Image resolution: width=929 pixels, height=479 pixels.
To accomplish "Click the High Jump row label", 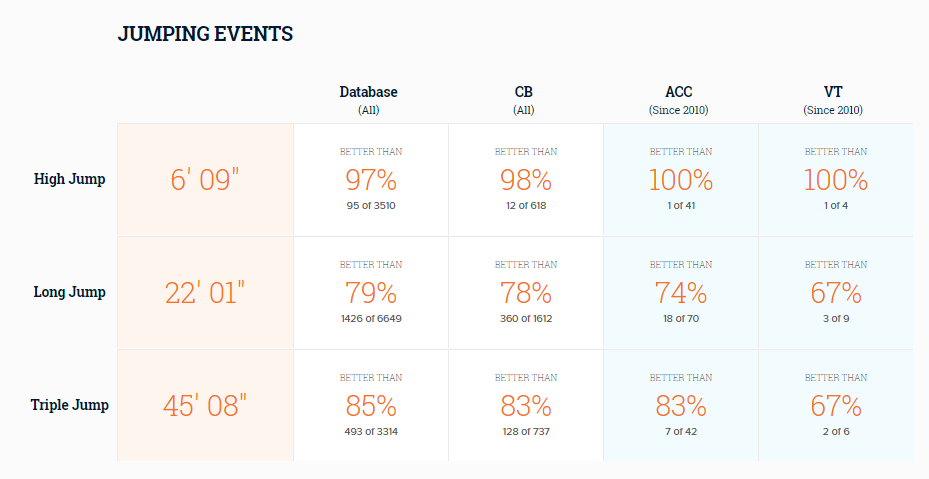I will [69, 179].
